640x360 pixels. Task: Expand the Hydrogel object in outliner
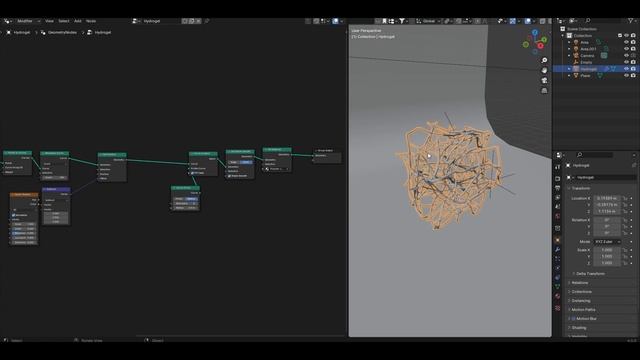569,69
